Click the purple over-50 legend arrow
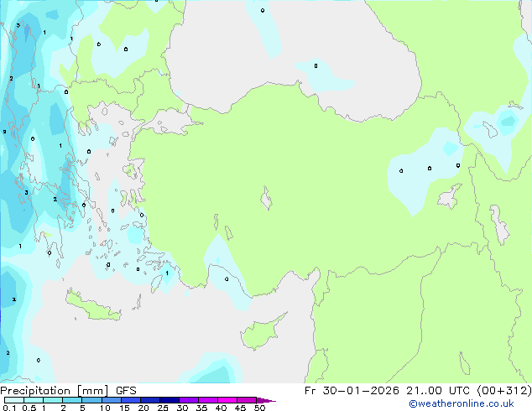 coord(266,400)
